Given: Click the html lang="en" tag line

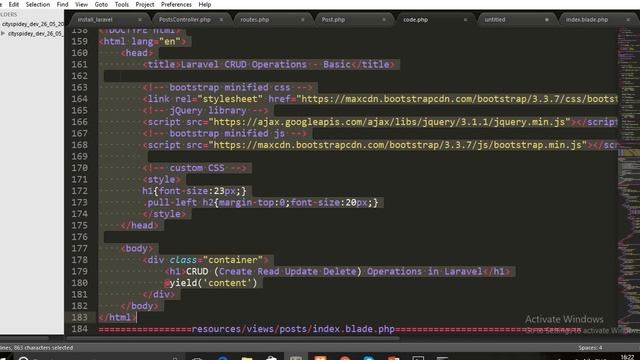Looking at the screenshot, I should (142, 42).
